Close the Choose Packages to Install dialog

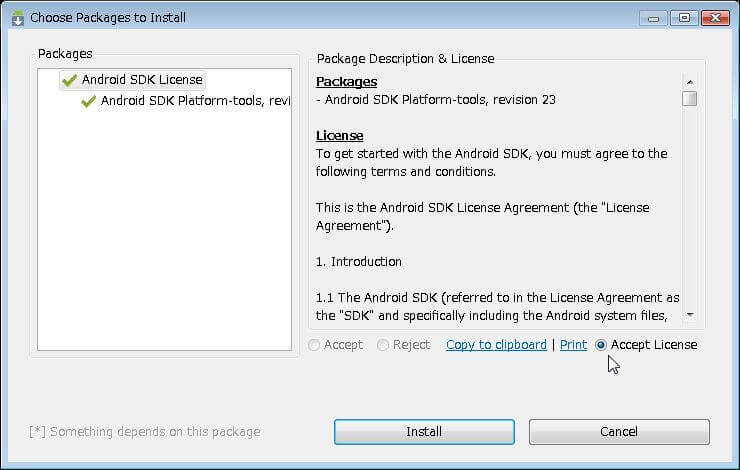[716, 17]
